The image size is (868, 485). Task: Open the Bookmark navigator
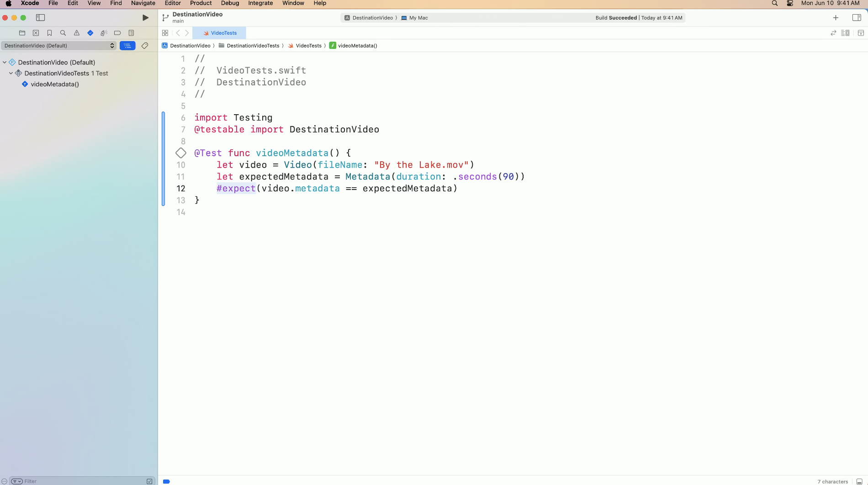click(x=49, y=33)
